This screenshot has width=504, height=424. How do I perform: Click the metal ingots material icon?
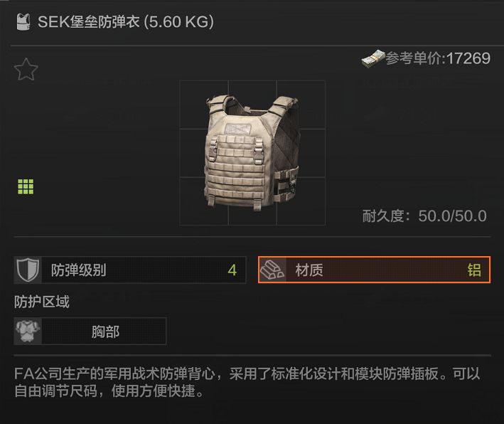pos(272,270)
